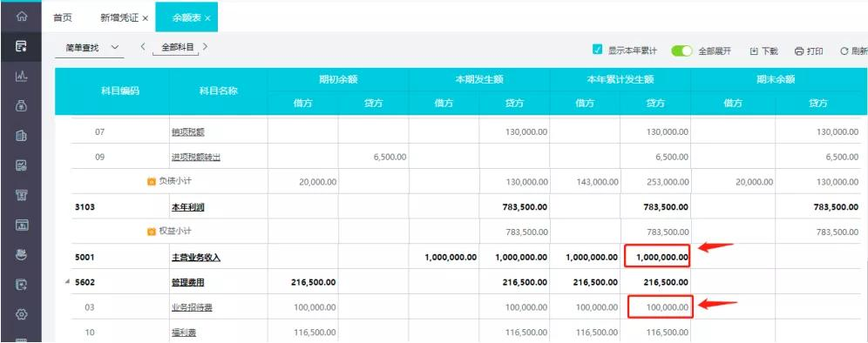Viewport: 868px width, 343px height.
Task: Collapse the 5602 管理费用 row triangle
Action: coord(67,282)
